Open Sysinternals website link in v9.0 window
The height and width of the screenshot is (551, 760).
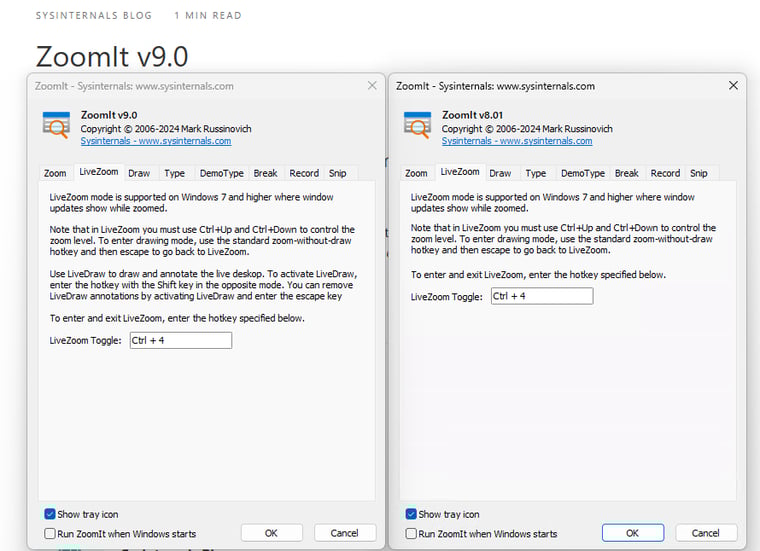[156, 141]
